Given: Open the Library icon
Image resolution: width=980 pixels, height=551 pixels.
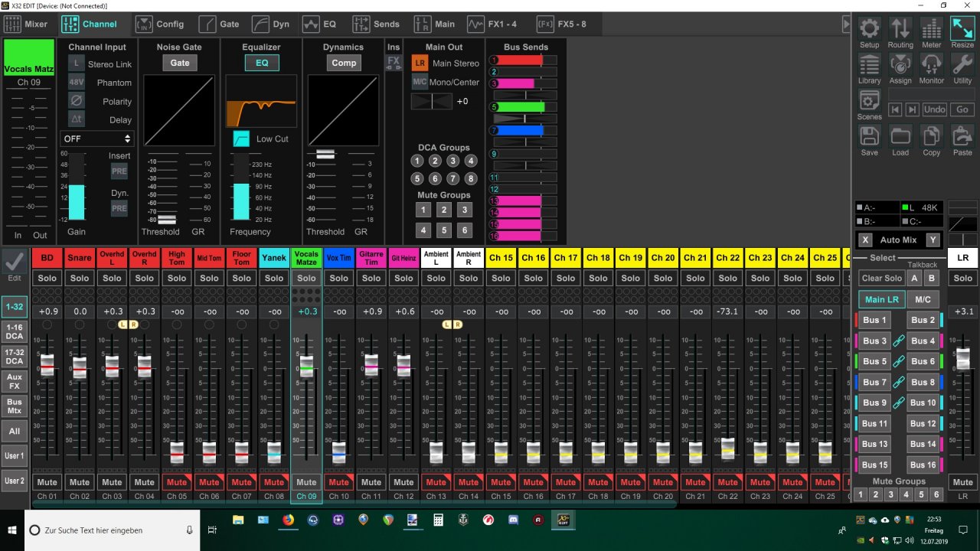Looking at the screenshot, I should tap(869, 65).
